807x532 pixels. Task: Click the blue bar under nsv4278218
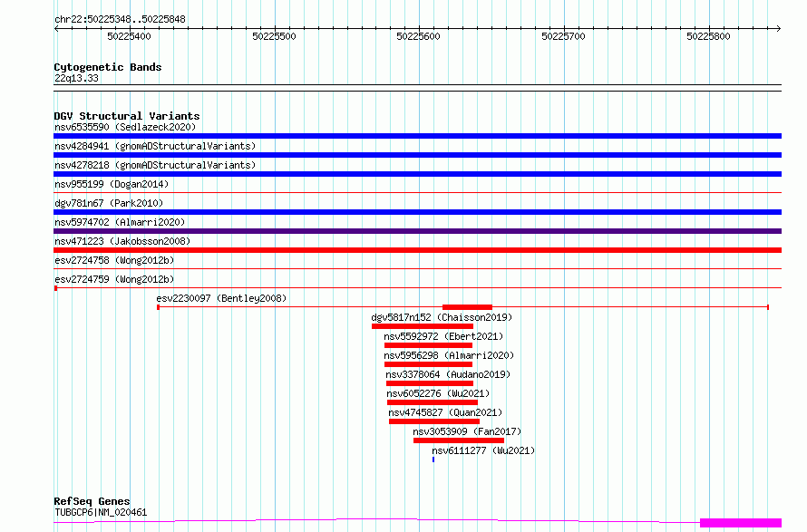(417, 174)
